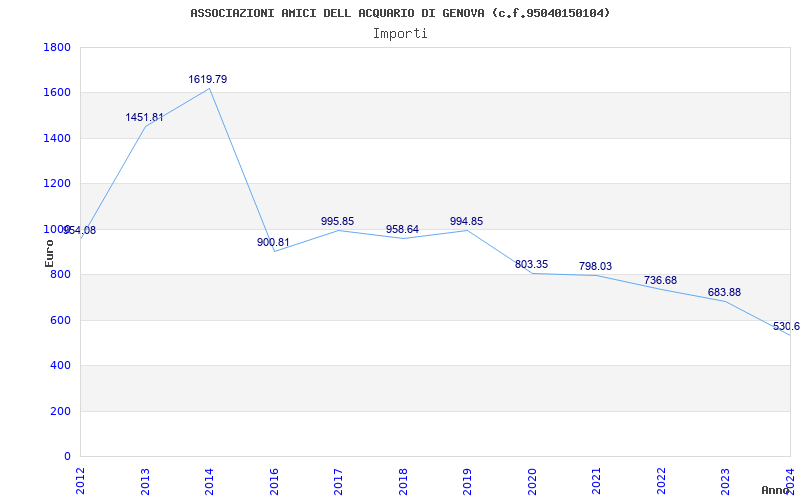Select the 800 y-axis value

click(60, 274)
